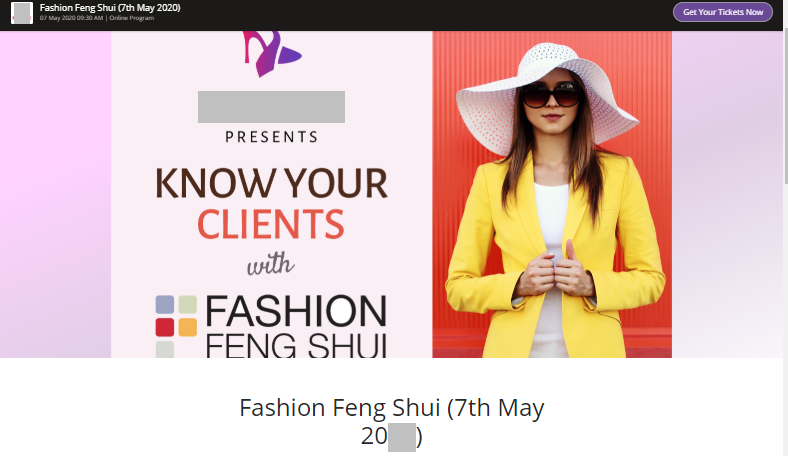
Task: Click the light green square in the logo
Action: (x=187, y=305)
